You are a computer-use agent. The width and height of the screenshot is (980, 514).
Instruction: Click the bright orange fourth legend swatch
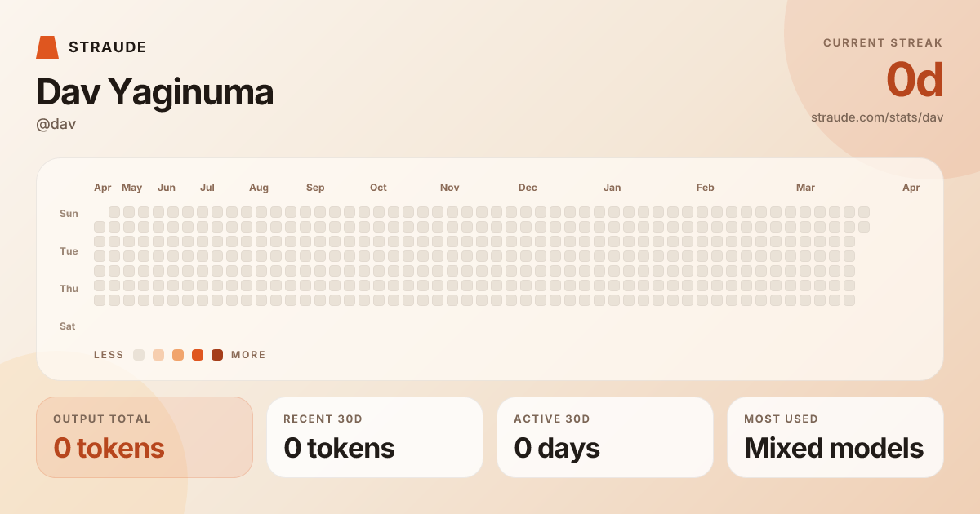(198, 355)
